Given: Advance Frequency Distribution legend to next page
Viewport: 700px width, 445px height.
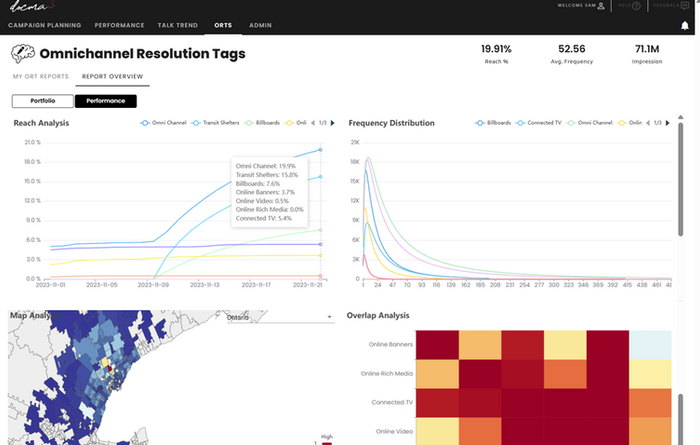Looking at the screenshot, I should (667, 123).
